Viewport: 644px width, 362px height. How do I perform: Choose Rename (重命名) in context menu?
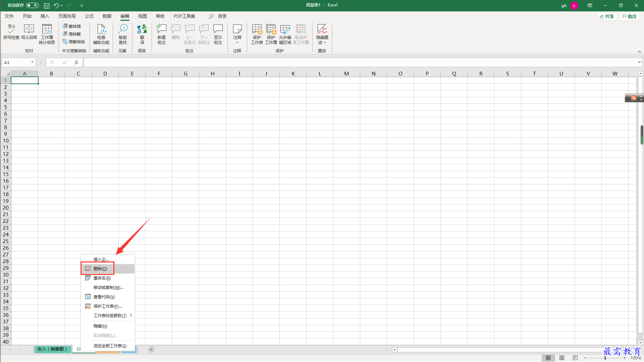tap(108, 278)
